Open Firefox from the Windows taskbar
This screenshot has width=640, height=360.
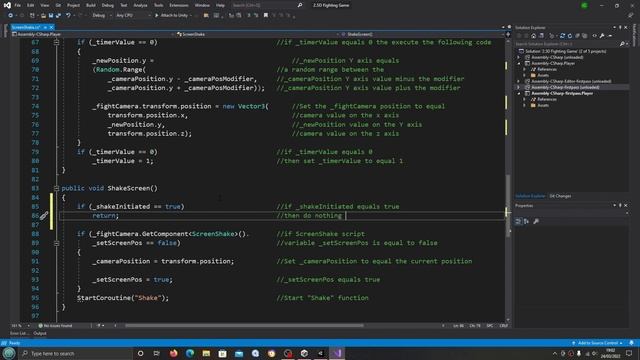(173, 353)
